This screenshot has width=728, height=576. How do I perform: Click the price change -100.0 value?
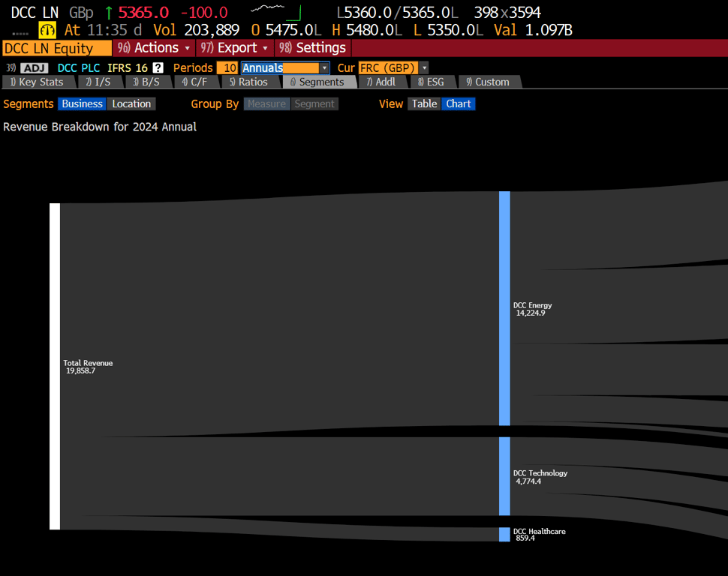[205, 13]
